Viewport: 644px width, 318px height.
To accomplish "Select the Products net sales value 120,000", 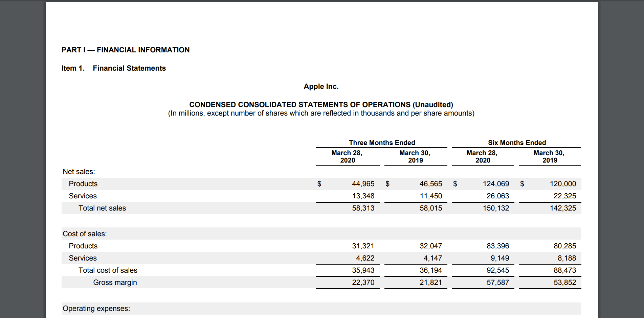I will pyautogui.click(x=563, y=184).
